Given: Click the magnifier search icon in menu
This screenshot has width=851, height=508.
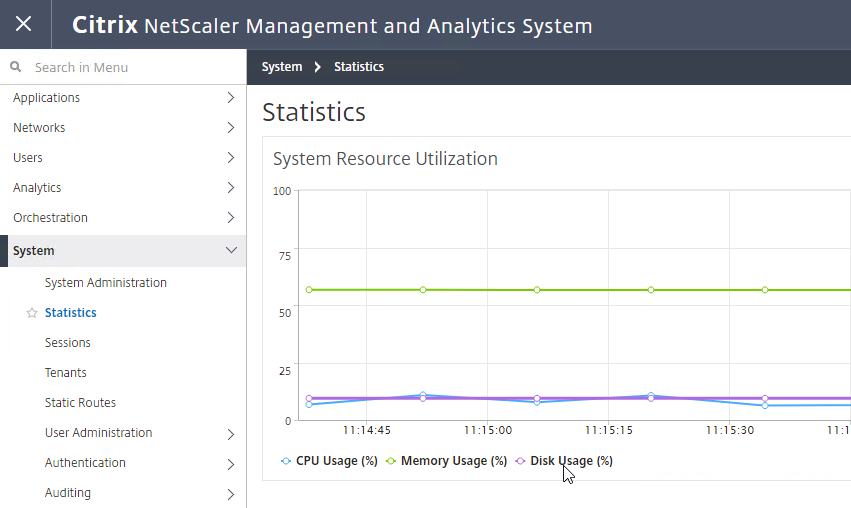Looking at the screenshot, I should 16,67.
